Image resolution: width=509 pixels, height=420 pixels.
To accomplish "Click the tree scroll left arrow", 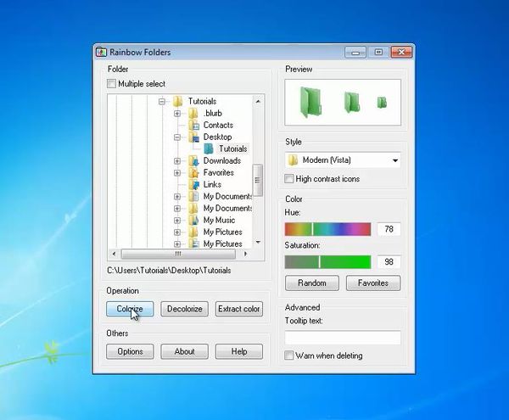I will pyautogui.click(x=114, y=254).
